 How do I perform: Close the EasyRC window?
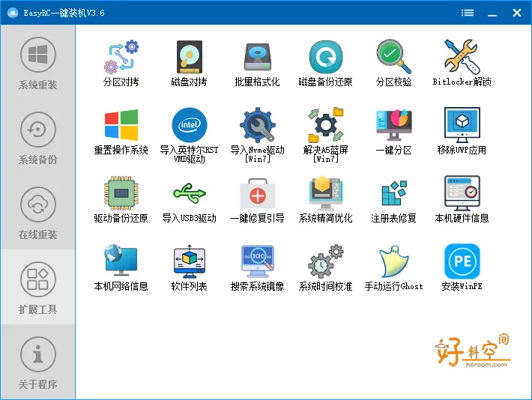coord(517,13)
